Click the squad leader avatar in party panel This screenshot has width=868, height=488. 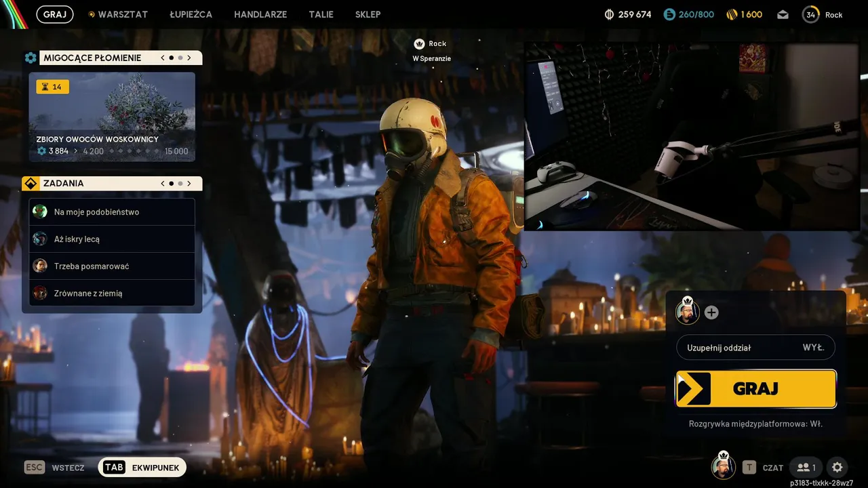point(688,312)
